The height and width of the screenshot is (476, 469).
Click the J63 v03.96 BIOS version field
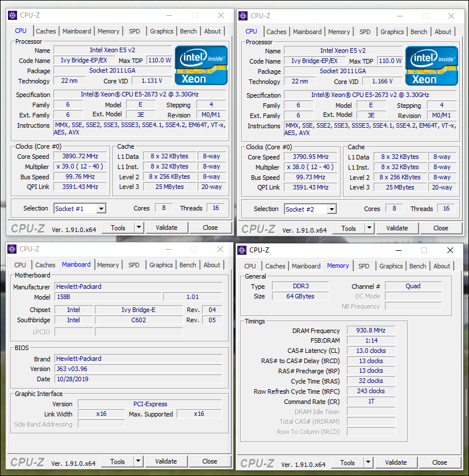[x=139, y=369]
